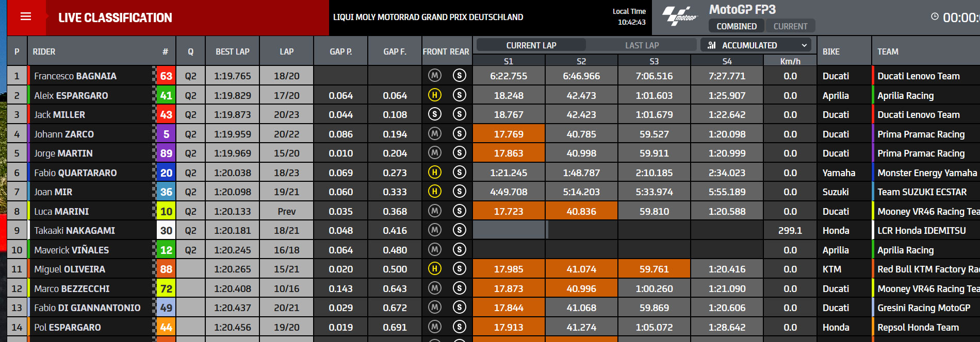The image size is (980, 342).
Task: Click Quartararo's rear soft tyre icon
Action: (x=460, y=172)
